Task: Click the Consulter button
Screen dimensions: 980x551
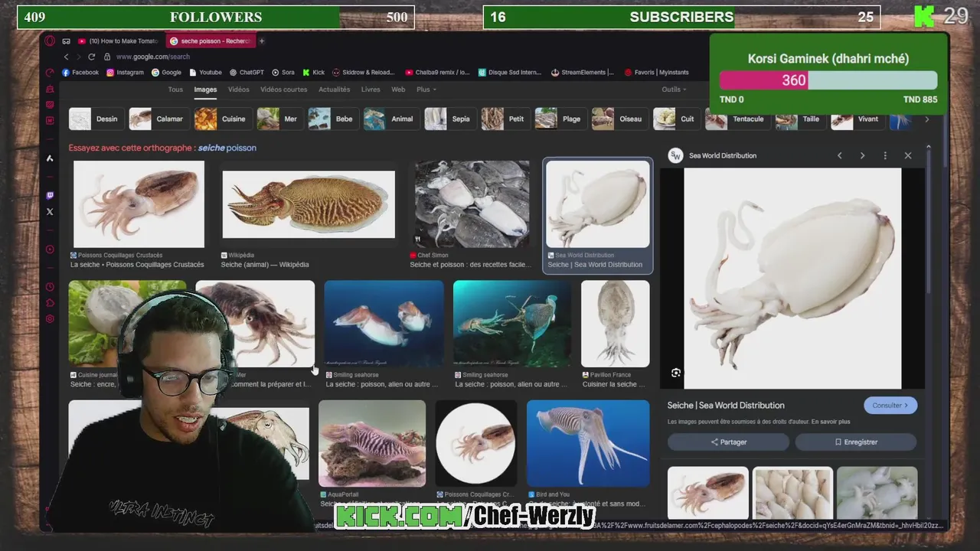Action: point(890,406)
